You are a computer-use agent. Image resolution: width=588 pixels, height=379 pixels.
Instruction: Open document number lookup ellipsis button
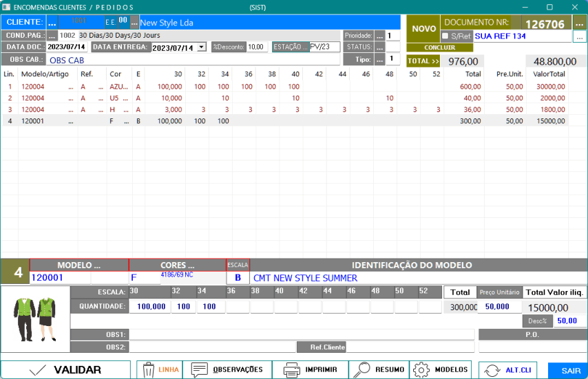578,23
